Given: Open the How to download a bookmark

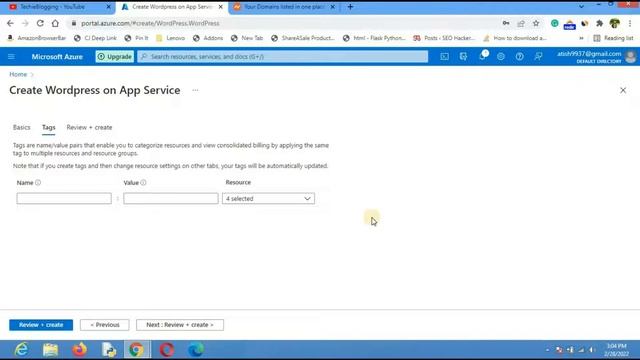Looking at the screenshot, I should tap(515, 38).
